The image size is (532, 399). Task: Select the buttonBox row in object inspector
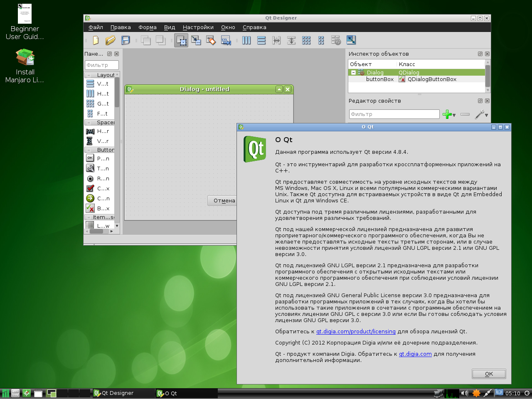(416, 79)
